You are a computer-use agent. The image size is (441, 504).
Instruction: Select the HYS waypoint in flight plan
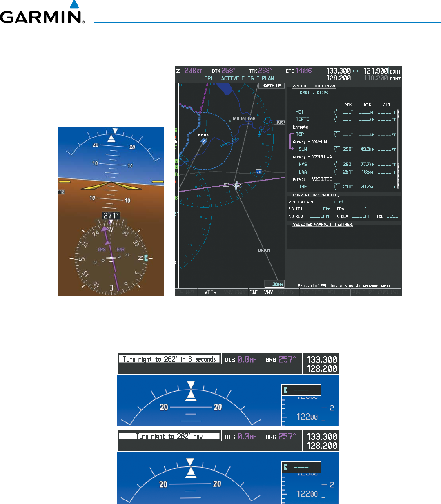pyautogui.click(x=303, y=164)
